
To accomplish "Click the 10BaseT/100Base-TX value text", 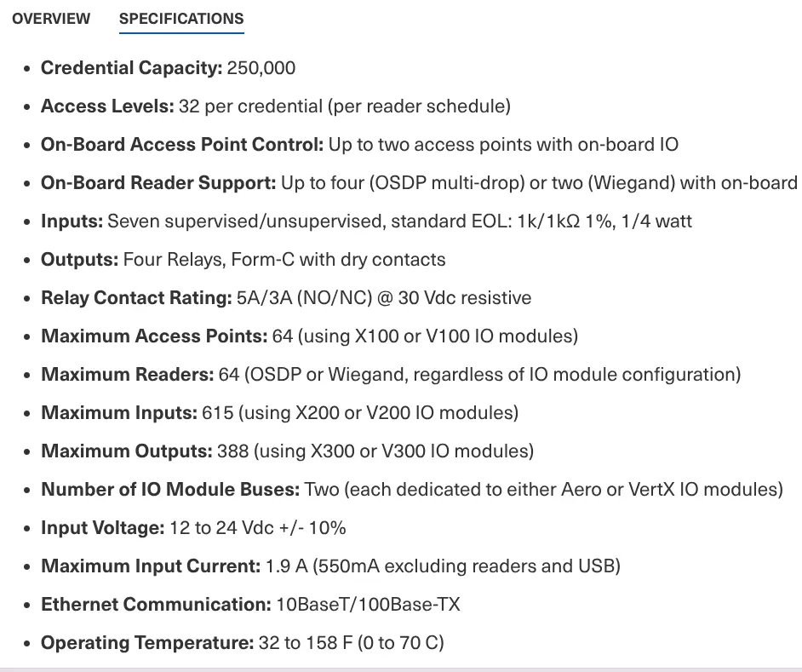I will click(x=369, y=605).
